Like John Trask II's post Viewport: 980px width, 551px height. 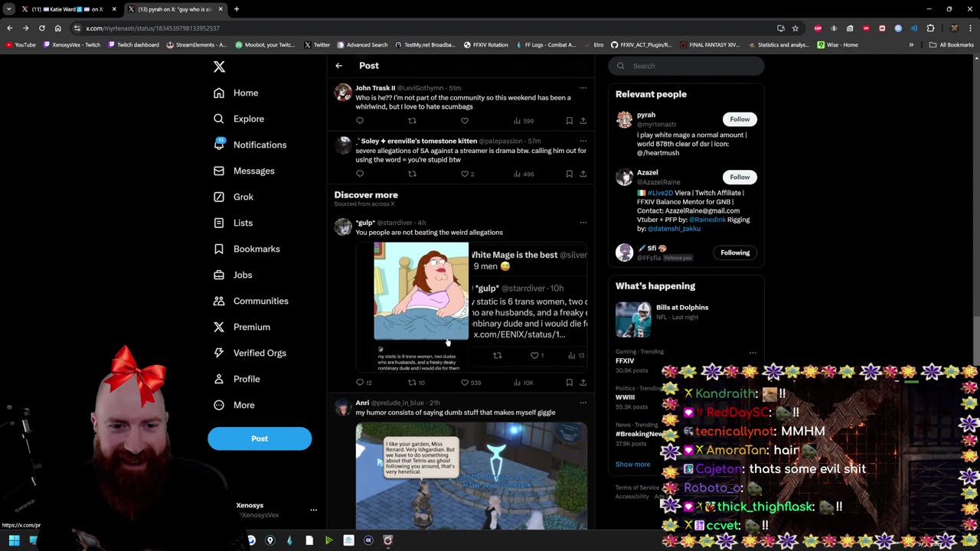(464, 121)
